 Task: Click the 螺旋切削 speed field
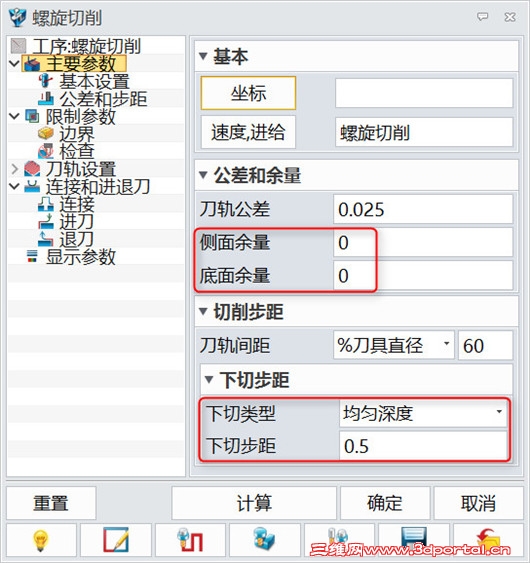424,132
